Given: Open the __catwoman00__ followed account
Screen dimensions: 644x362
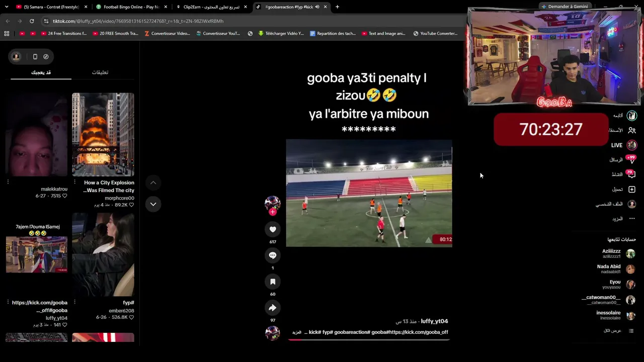Looking at the screenshot, I should [608, 300].
